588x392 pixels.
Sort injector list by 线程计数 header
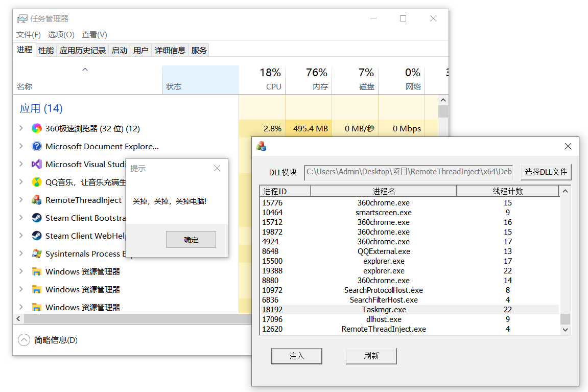point(508,191)
